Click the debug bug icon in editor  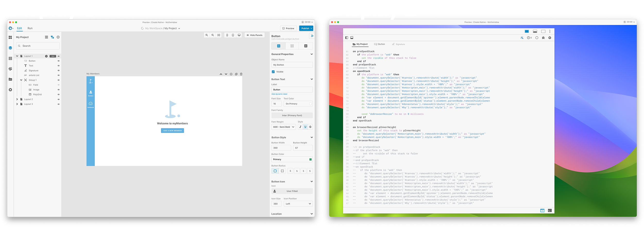(x=543, y=38)
